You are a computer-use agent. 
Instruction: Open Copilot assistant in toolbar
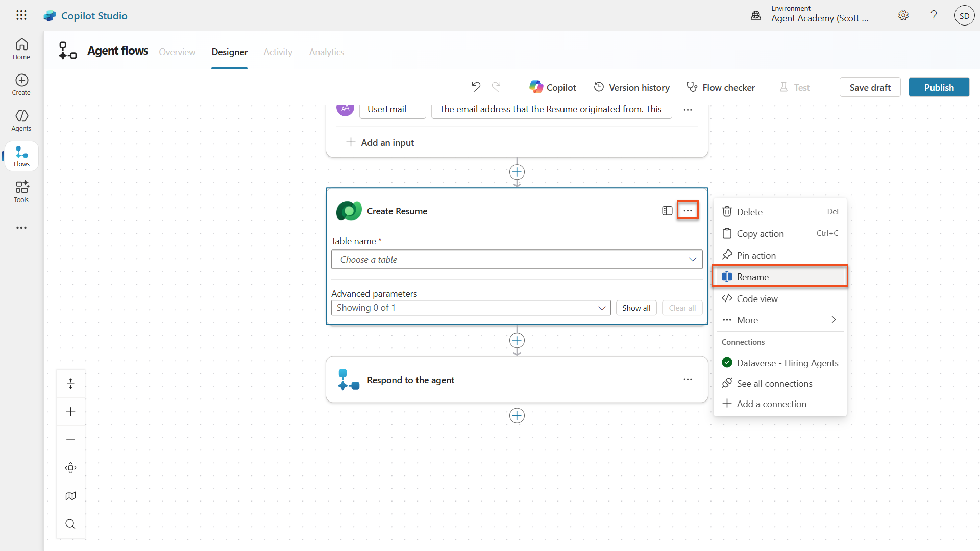[x=553, y=87]
